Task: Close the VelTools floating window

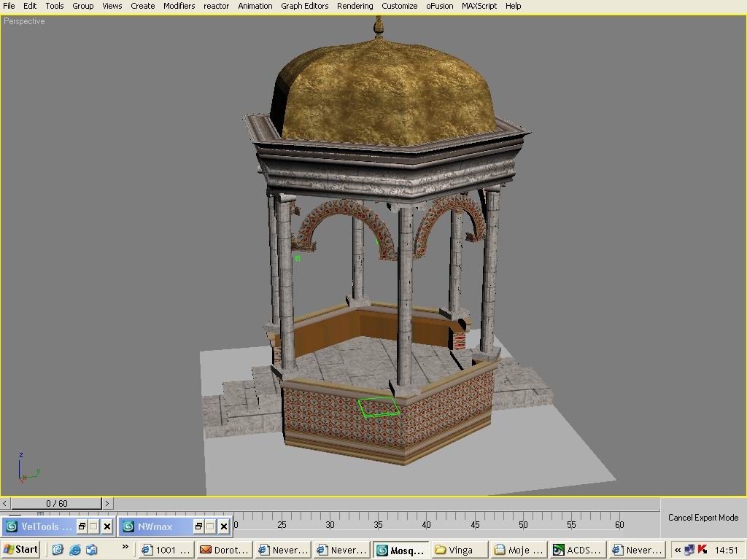Action: point(107,526)
